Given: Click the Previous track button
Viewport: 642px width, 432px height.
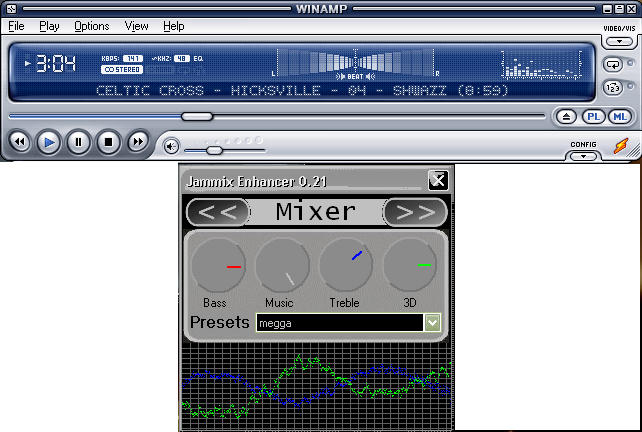Looking at the screenshot, I should pos(19,142).
